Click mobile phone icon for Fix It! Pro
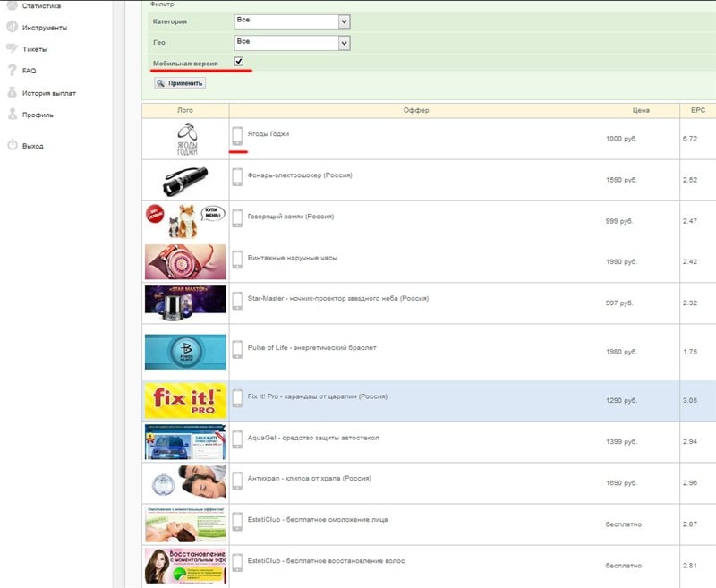 [x=237, y=398]
